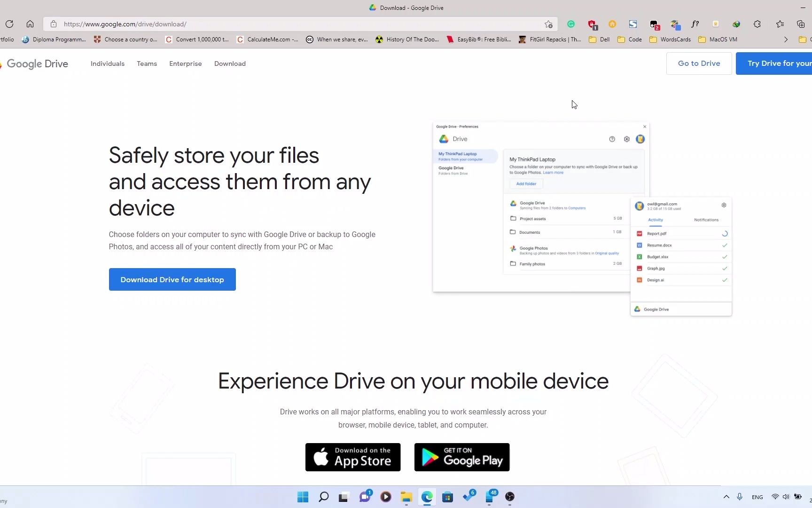Switch to Microsoft Edge on the taskbar
This screenshot has width=812, height=508.
(x=427, y=497)
